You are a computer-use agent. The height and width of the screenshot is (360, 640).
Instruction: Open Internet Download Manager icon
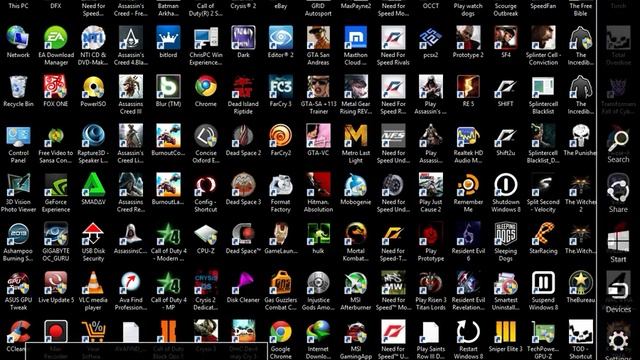pyautogui.click(x=318, y=331)
